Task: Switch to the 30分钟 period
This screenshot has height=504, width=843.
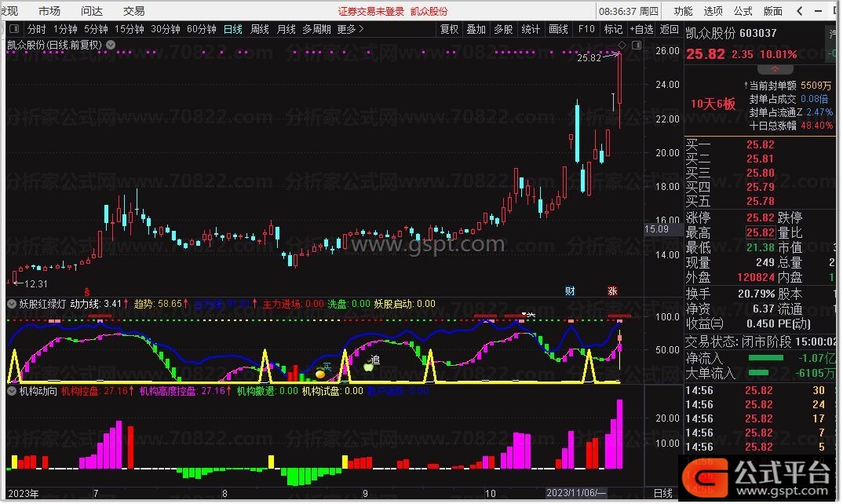Action: (x=165, y=29)
